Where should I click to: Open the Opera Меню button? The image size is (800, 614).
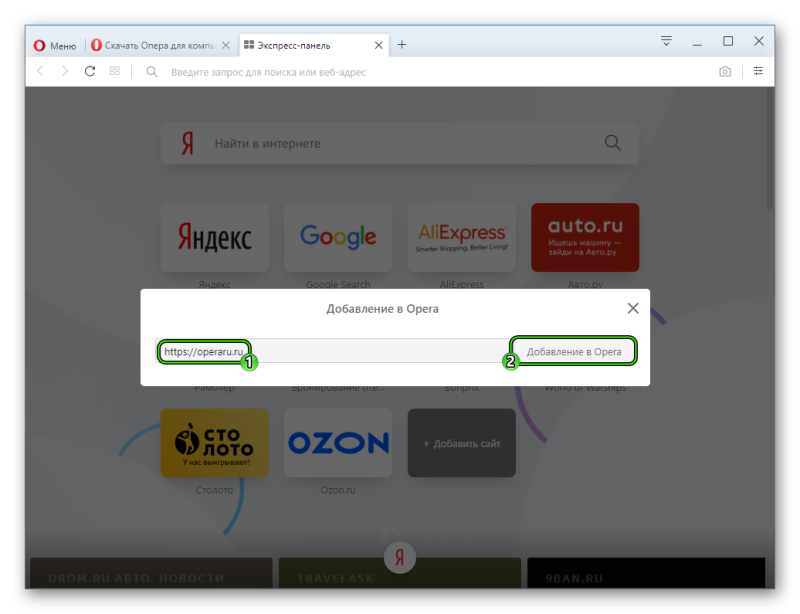point(55,45)
